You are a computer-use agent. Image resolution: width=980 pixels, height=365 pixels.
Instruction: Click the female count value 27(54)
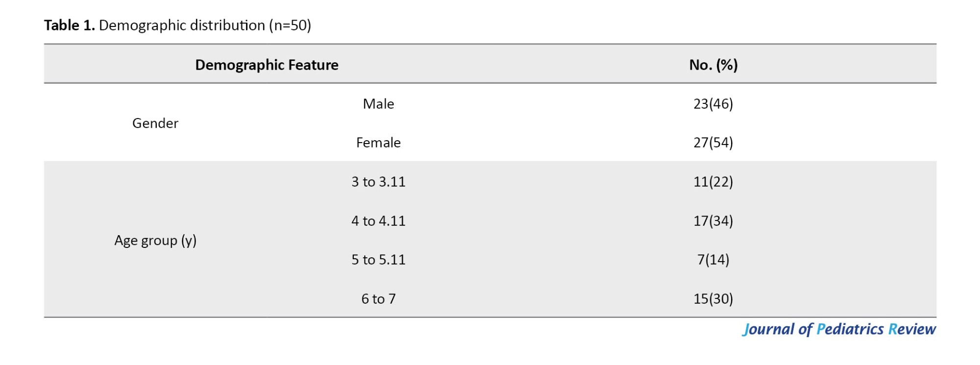(x=713, y=143)
